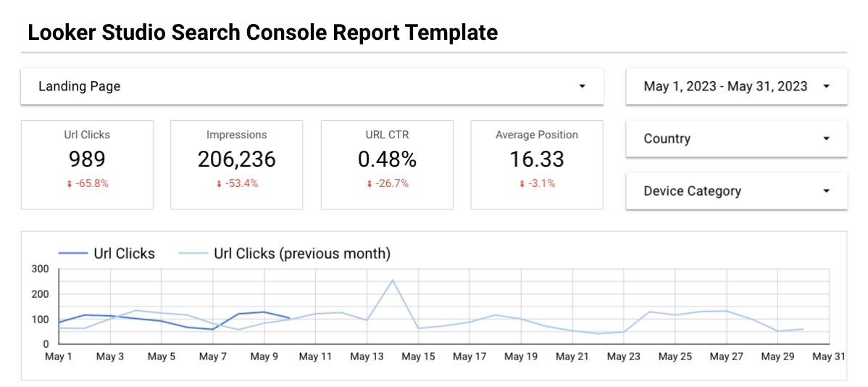Image resolution: width=868 pixels, height=387 pixels.
Task: Toggle the Url Clicks legend series
Action: [107, 254]
